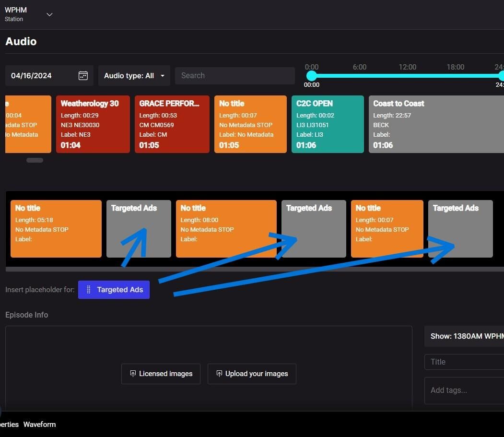
Task: Click the timeline slider start handle at 0:00
Action: 312,76
